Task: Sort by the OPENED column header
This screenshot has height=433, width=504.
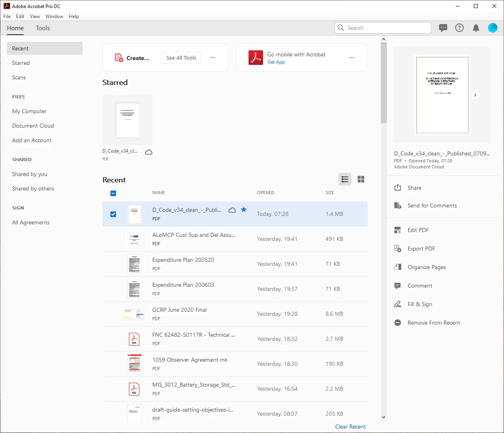Action: tap(265, 193)
